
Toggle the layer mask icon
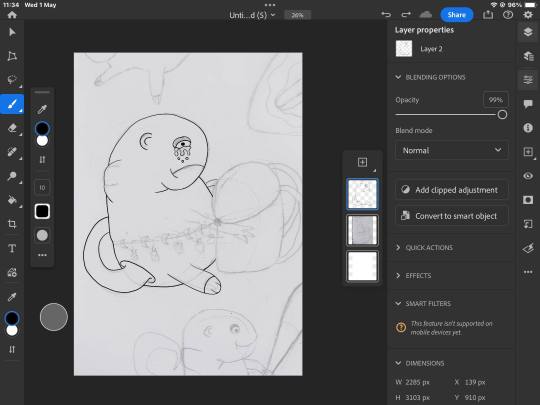(528, 200)
